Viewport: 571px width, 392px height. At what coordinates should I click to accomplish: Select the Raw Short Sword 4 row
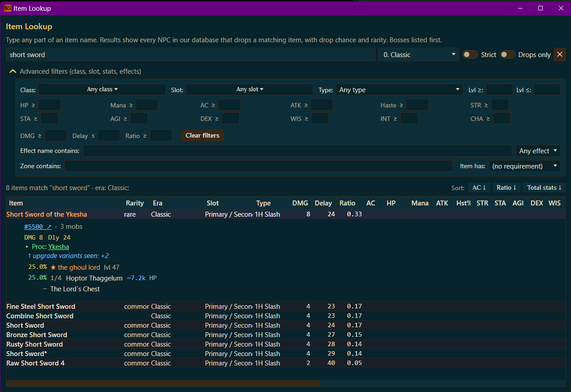click(x=286, y=363)
